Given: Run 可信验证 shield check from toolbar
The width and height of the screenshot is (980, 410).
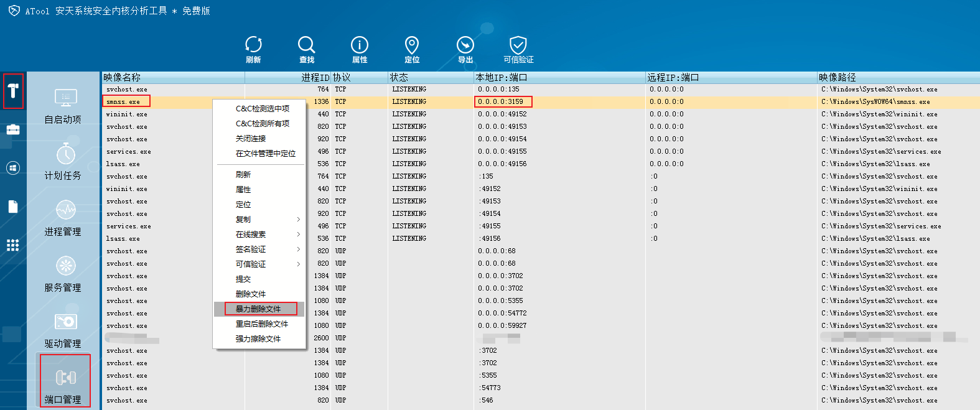Looking at the screenshot, I should 518,49.
